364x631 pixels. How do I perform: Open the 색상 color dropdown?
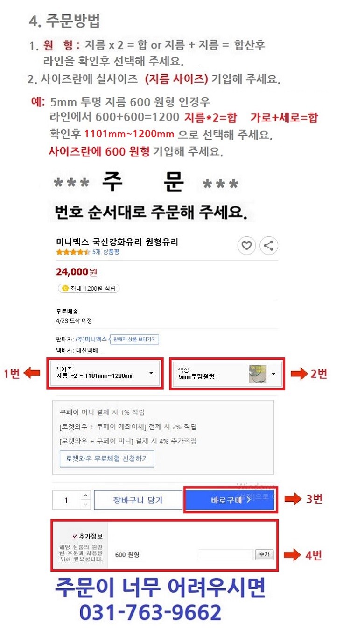coord(227,374)
